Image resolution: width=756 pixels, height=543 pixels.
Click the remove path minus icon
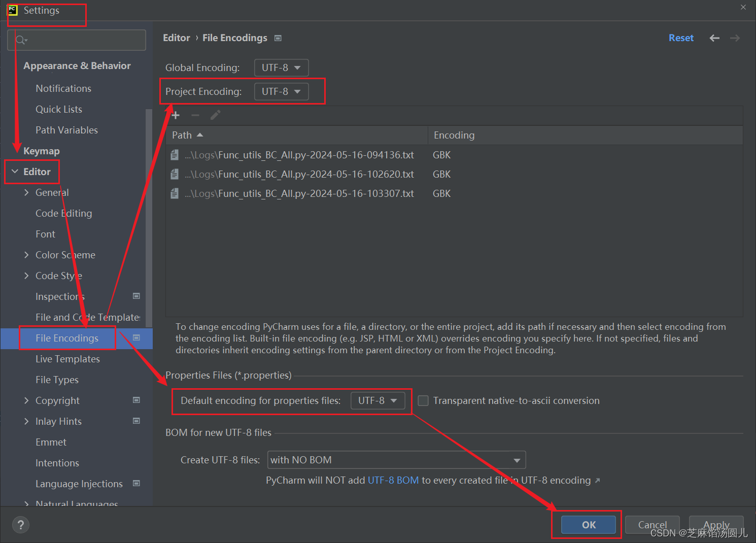[x=195, y=115]
